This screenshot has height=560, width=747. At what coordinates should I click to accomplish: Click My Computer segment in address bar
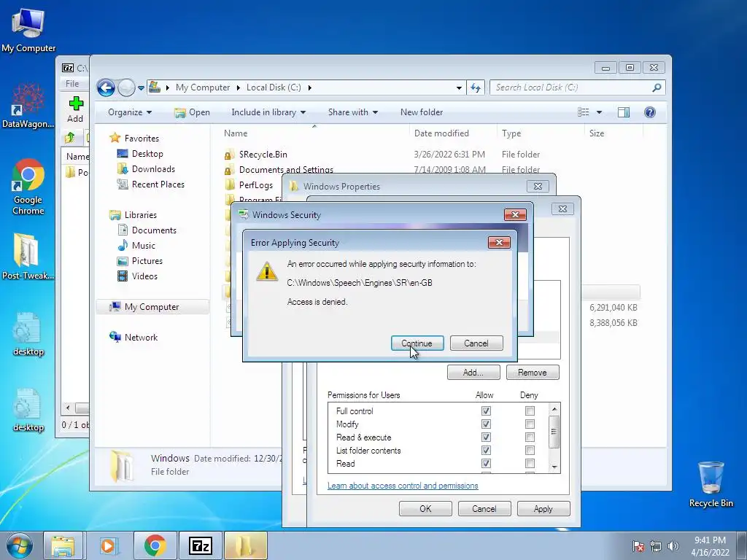(x=203, y=87)
